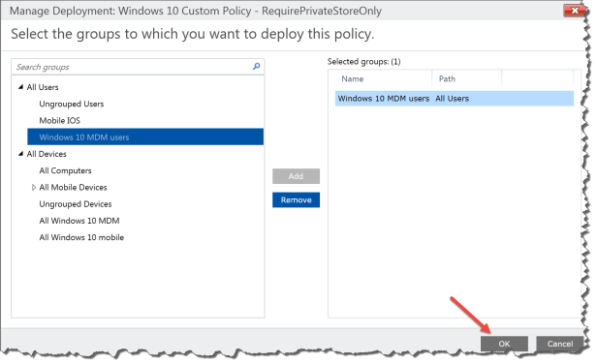Select All Windows 10 mobile group

click(x=81, y=237)
